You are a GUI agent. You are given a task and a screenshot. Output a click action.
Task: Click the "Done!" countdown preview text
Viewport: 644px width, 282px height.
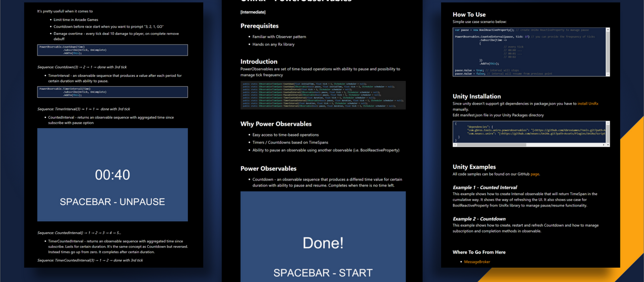tap(323, 243)
